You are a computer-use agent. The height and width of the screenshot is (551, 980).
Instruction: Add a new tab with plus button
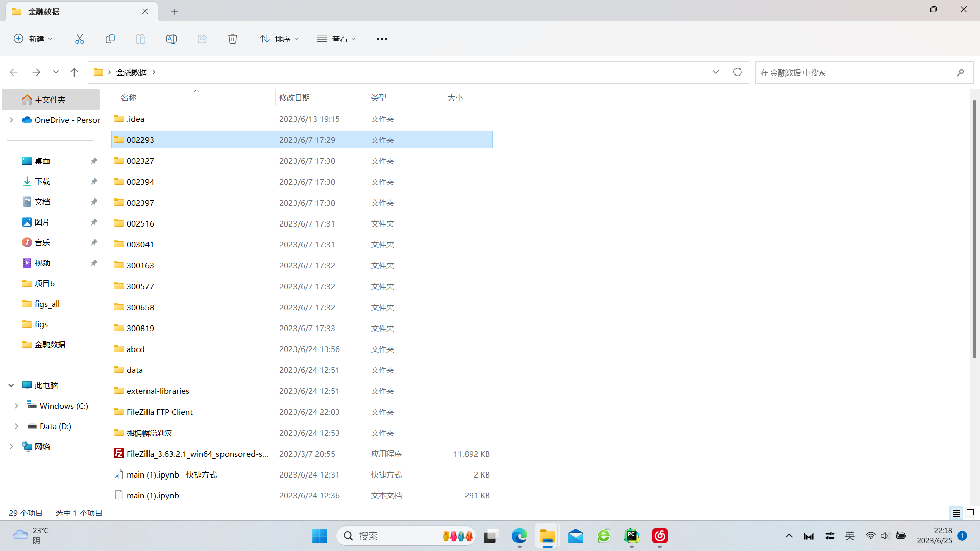tap(175, 11)
